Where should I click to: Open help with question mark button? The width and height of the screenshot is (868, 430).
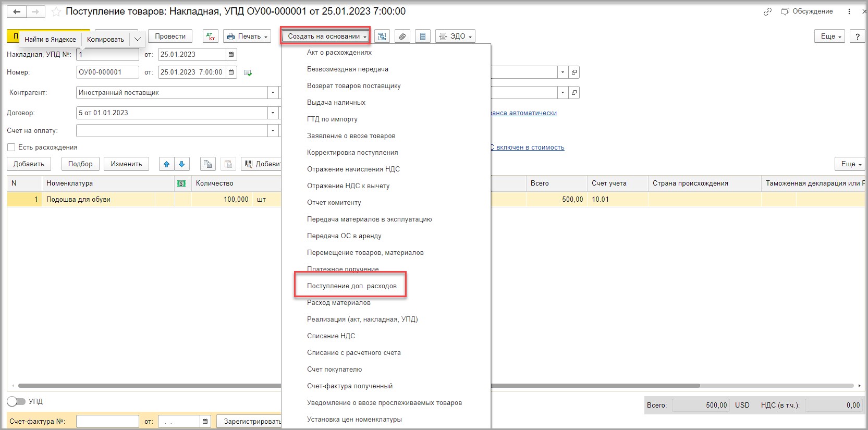click(858, 36)
